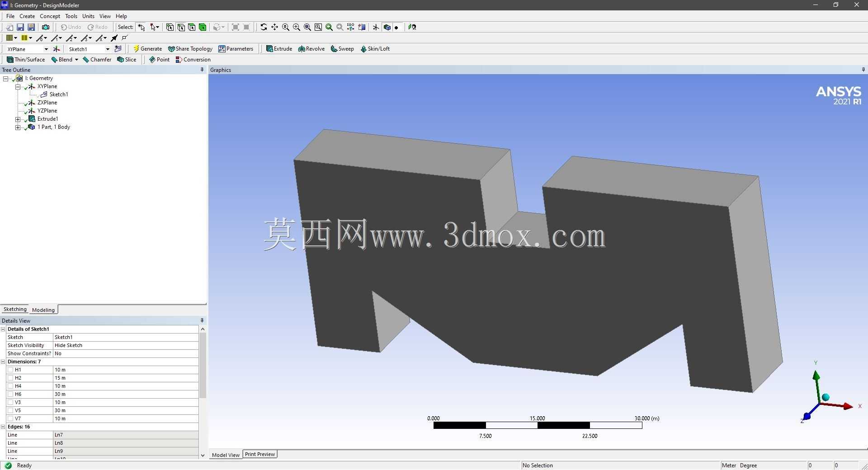Tick the H1 dimension checkbox
Image resolution: width=868 pixels, height=470 pixels.
tap(10, 370)
